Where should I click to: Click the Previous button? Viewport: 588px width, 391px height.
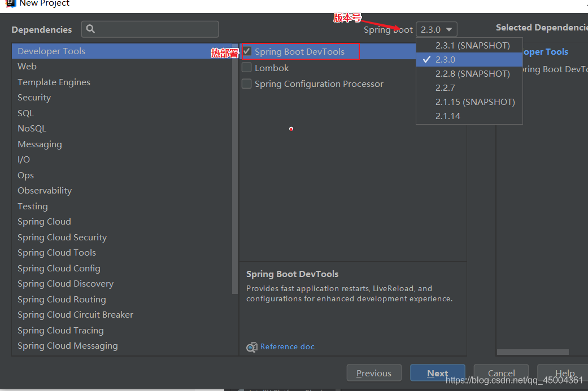[374, 373]
